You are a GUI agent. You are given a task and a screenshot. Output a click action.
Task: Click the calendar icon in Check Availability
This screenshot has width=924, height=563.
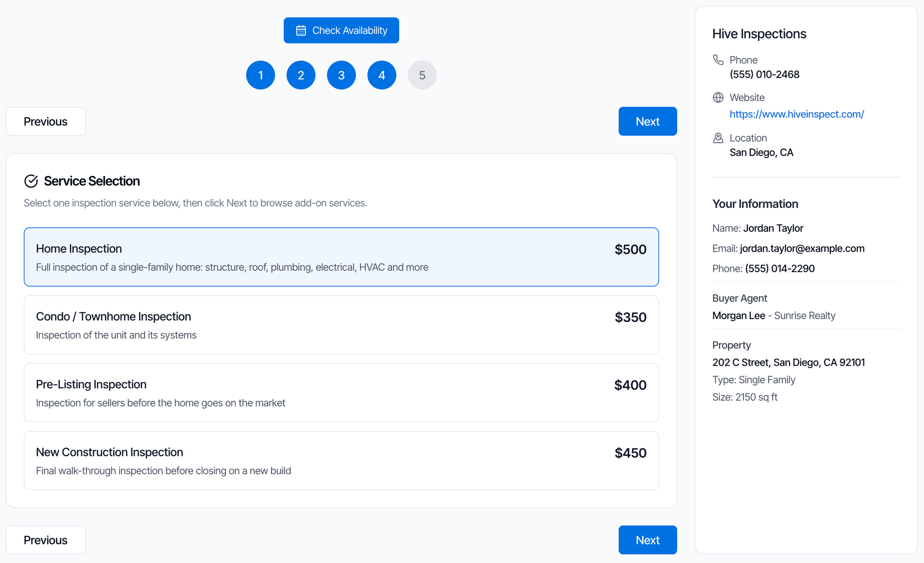pyautogui.click(x=301, y=30)
